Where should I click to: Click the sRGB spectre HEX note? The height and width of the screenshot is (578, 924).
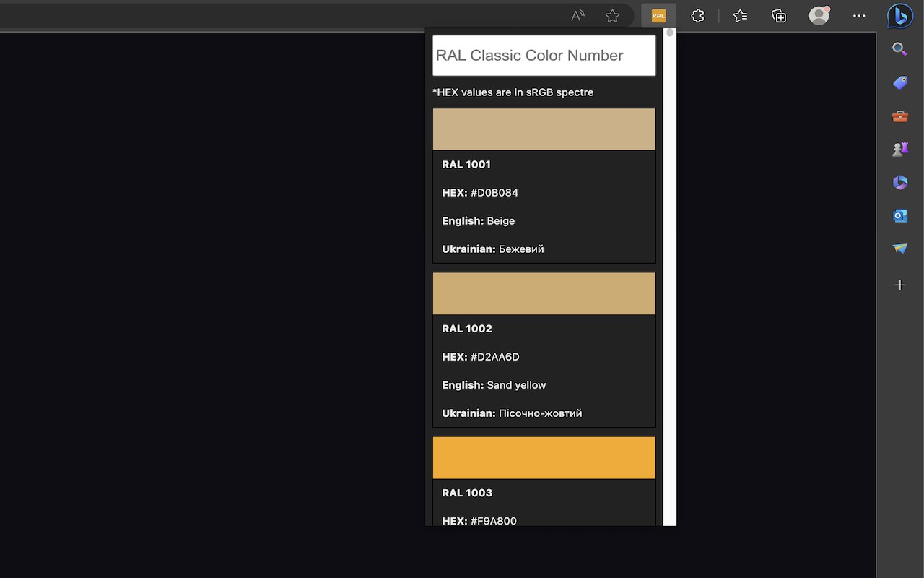(513, 92)
